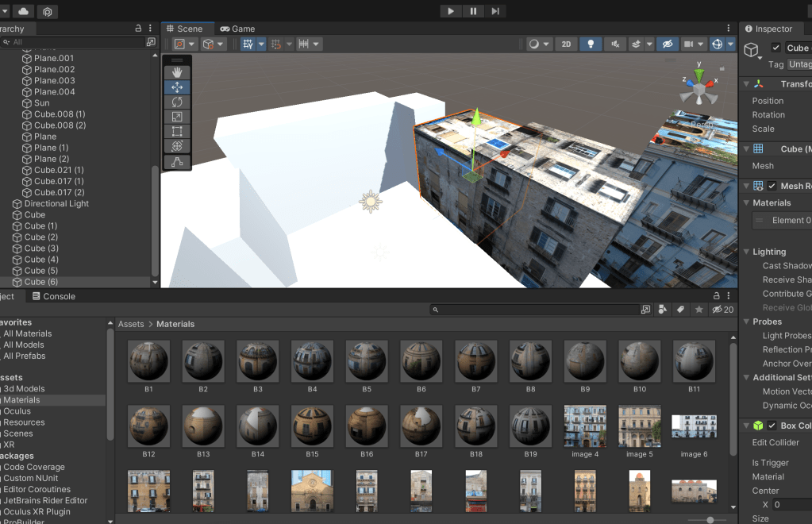Toggle the Box Collider enabled checkbox
The height and width of the screenshot is (524, 812).
pyautogui.click(x=772, y=426)
